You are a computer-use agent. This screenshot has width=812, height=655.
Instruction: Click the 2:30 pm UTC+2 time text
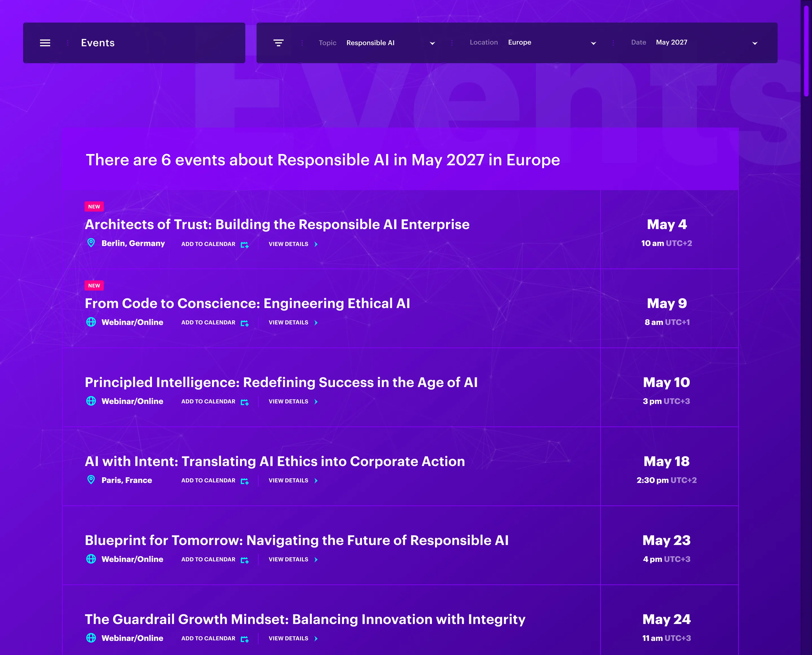click(667, 480)
